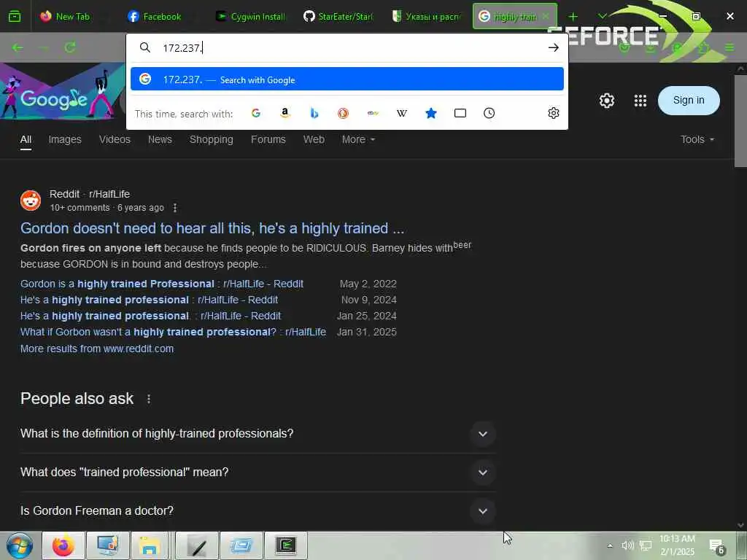The width and height of the screenshot is (747, 560).
Task: Open the Jan 25, 2024 highly trained professional link
Action: [x=150, y=316]
